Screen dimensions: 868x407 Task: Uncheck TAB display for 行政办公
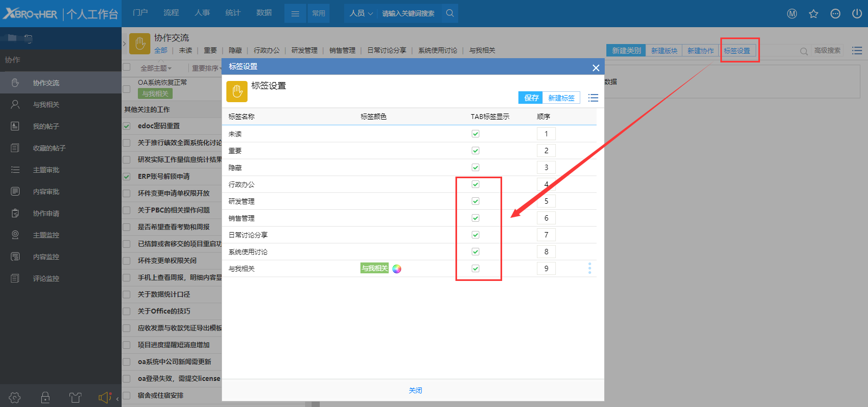tap(476, 184)
